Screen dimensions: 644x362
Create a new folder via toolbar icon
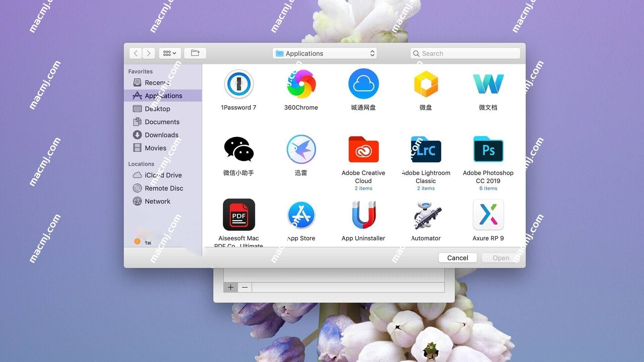[x=195, y=53]
